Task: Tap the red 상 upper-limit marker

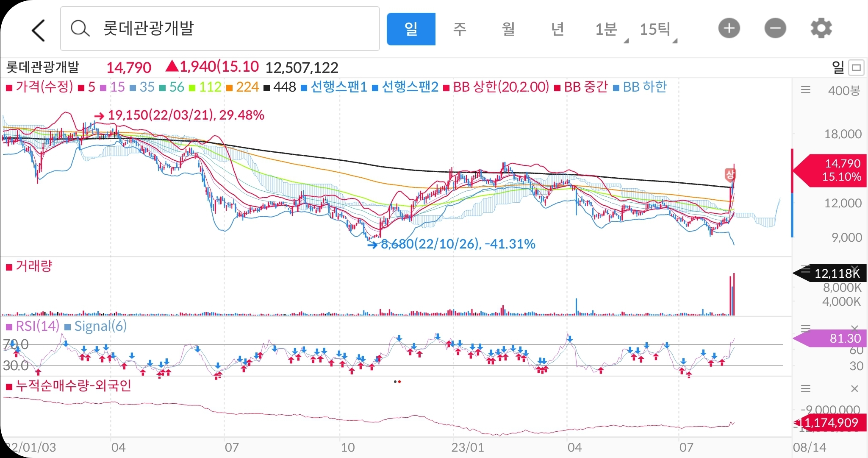Action: pyautogui.click(x=730, y=174)
